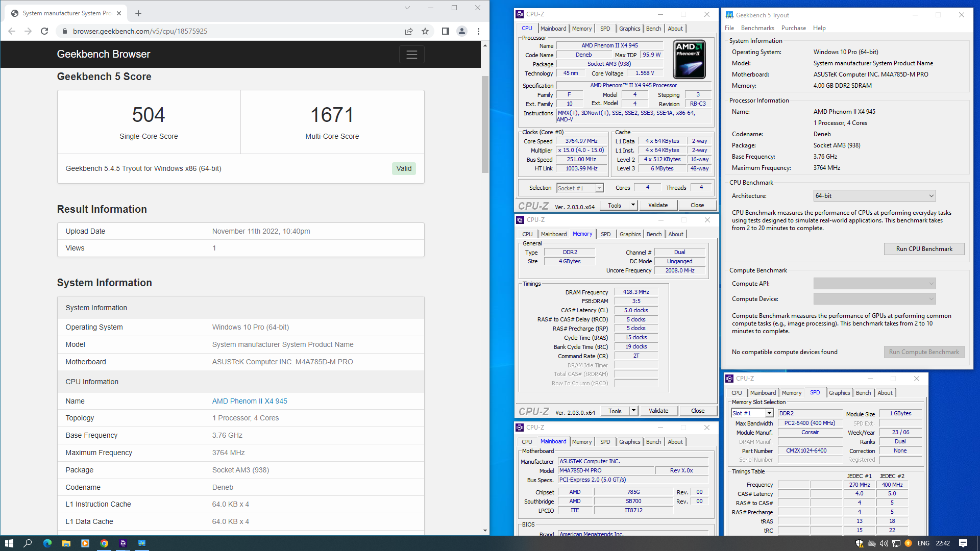Click the OneDrive cloud tray icon
Image resolution: width=980 pixels, height=551 pixels.
(872, 543)
